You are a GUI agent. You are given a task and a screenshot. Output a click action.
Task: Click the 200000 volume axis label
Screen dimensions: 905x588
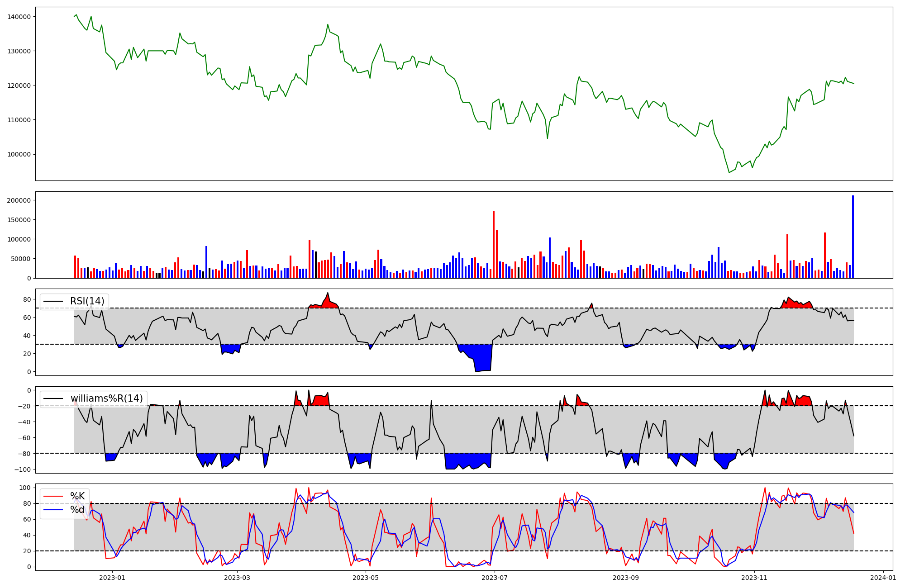tap(19, 200)
